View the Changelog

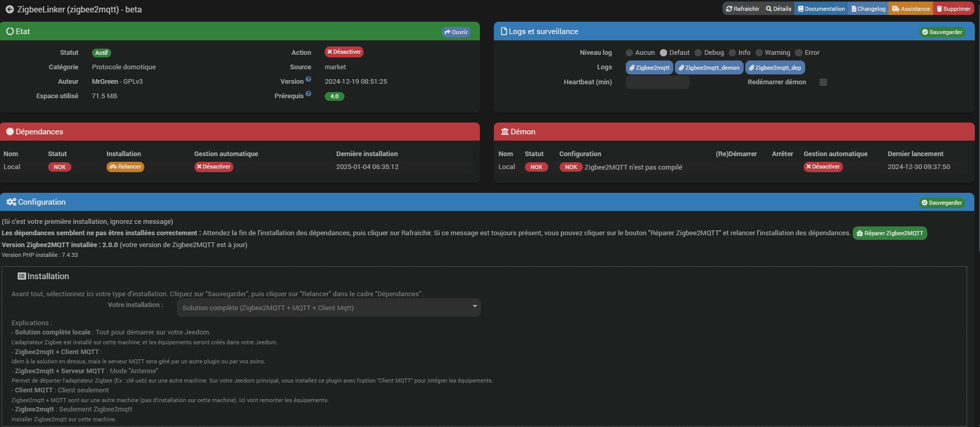pyautogui.click(x=868, y=9)
